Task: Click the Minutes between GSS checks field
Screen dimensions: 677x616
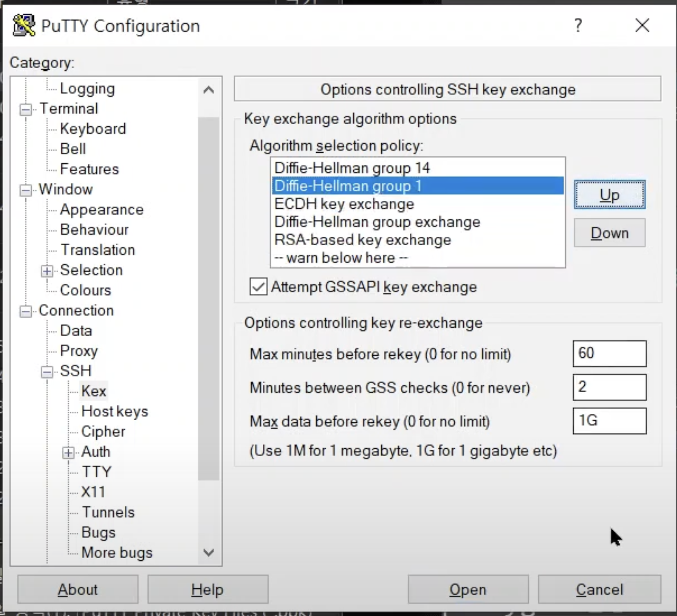Action: [x=609, y=387]
